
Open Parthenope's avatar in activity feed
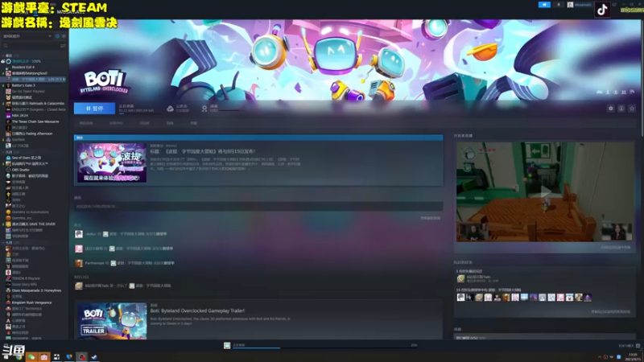point(79,263)
